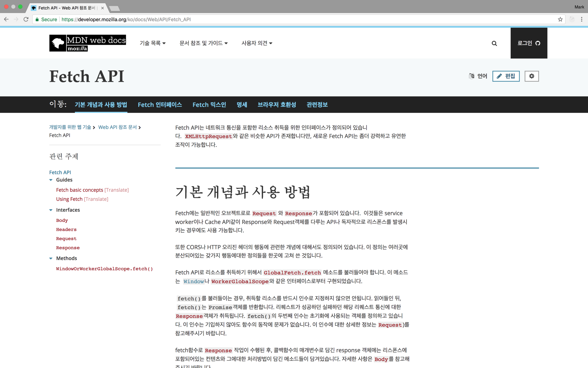Jump to 브라우저 호환성 section tab
Viewport: 588px width, 368px height.
coord(277,105)
